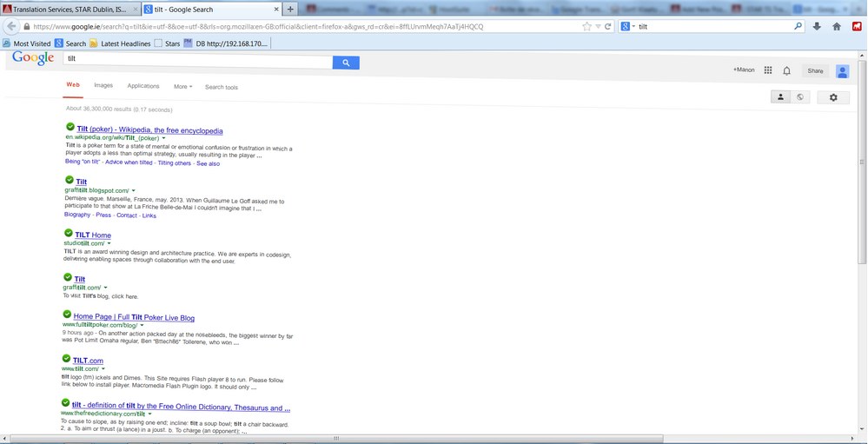Screen dimensions: 868x444
Task: Open Full Tilt Poker Live Blog result
Action: [134, 317]
